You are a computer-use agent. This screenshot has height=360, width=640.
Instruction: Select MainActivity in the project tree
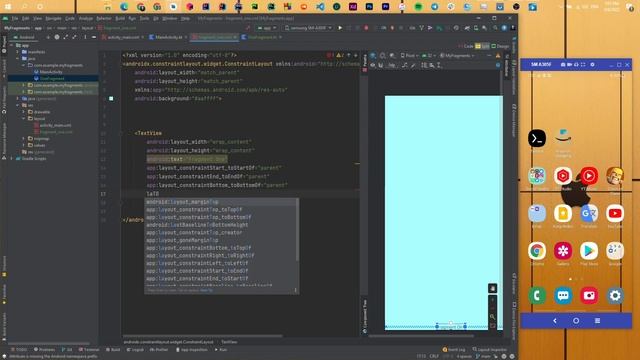tap(51, 72)
